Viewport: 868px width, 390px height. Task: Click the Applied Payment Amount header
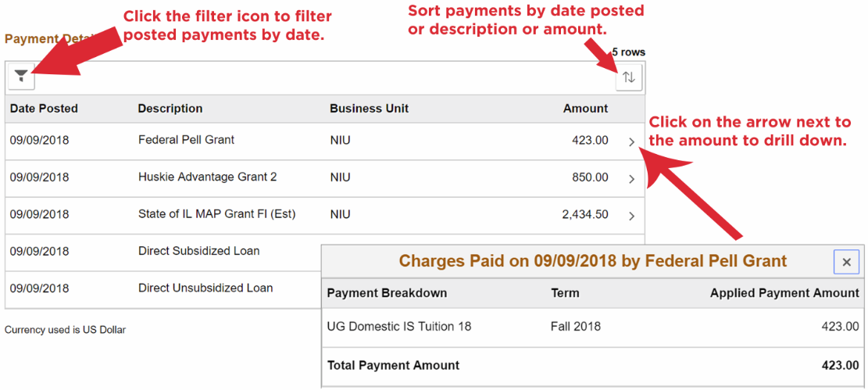784,293
